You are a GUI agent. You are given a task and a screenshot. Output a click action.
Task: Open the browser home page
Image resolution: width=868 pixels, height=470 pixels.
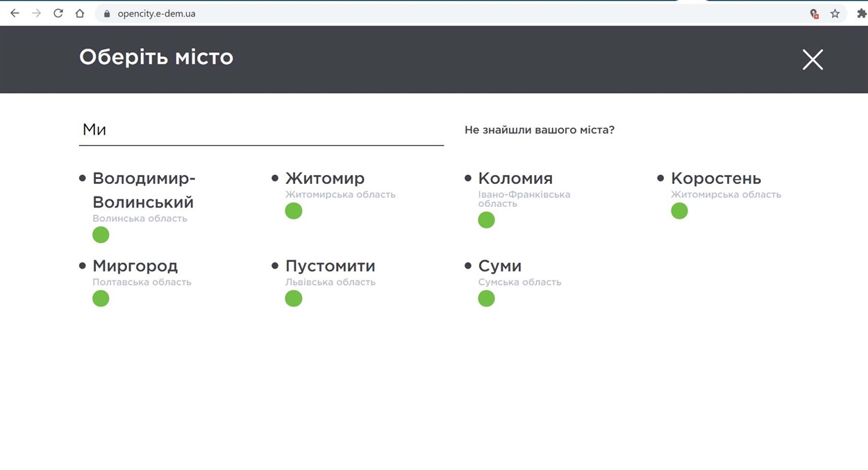coord(80,13)
